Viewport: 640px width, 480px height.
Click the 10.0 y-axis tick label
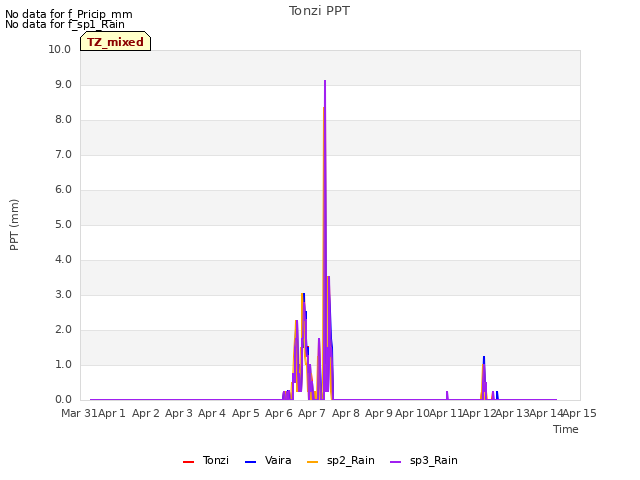pyautogui.click(x=60, y=49)
